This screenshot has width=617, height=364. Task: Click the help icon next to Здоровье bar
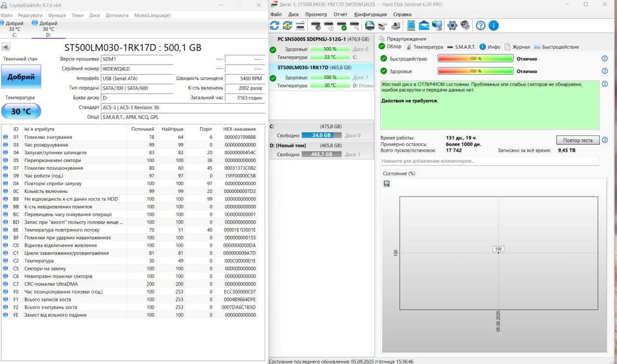(605, 71)
